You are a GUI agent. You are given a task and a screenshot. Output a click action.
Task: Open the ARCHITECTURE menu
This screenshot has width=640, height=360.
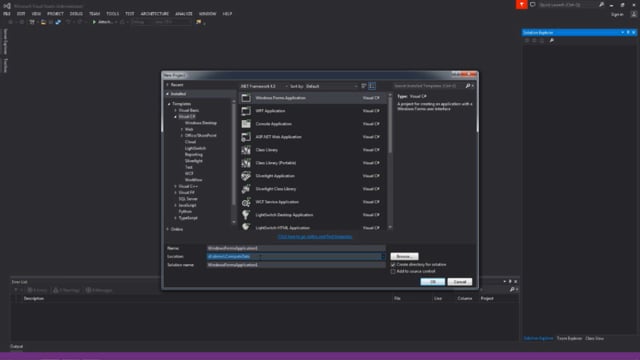[155, 14]
